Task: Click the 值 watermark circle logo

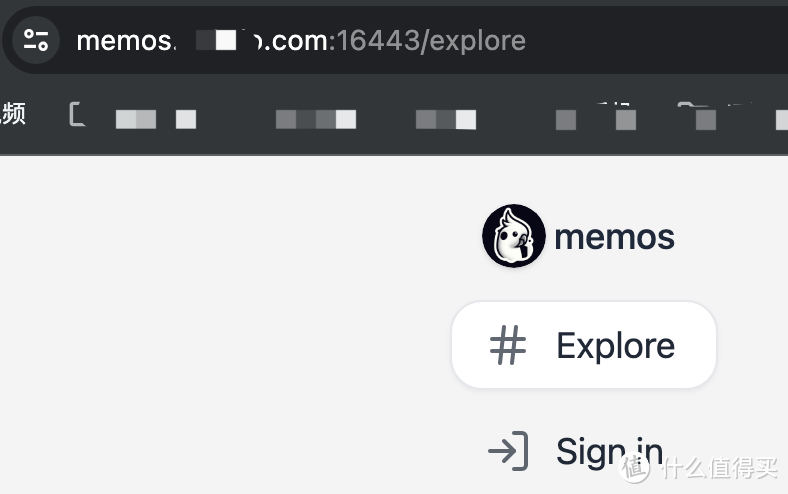Action: coord(634,468)
